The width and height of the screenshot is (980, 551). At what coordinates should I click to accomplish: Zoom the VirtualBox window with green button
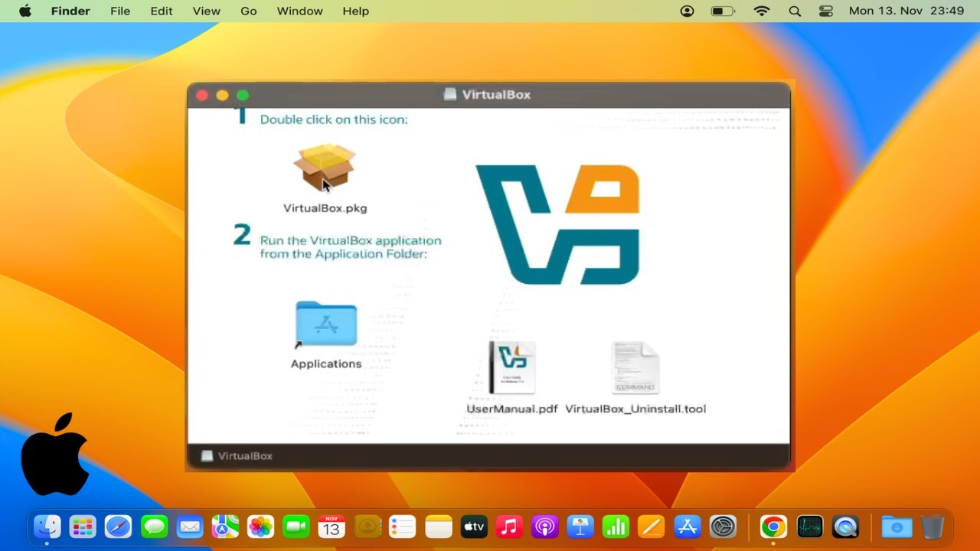click(x=243, y=95)
